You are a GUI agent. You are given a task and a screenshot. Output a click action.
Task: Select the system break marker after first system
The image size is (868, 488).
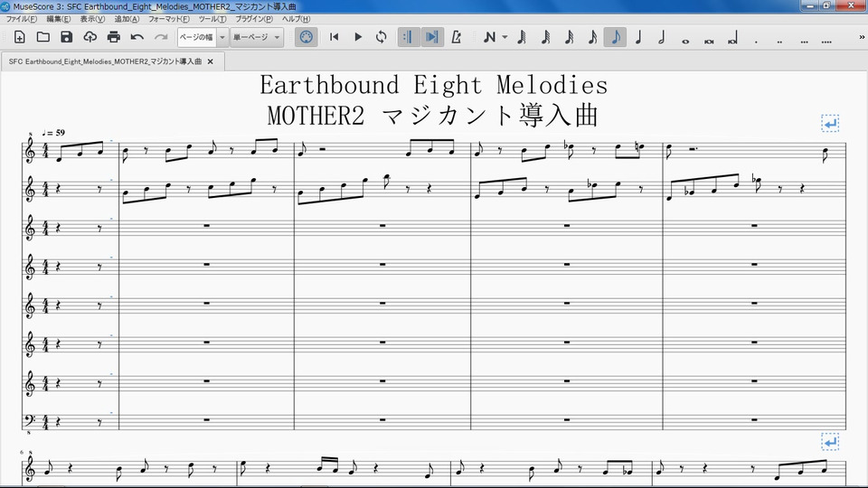point(830,124)
